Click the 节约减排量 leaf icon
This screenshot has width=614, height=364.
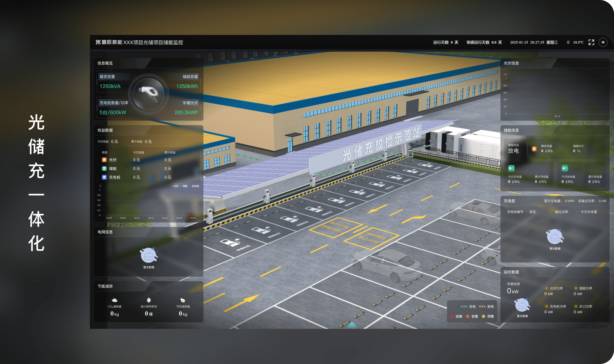coord(183,300)
